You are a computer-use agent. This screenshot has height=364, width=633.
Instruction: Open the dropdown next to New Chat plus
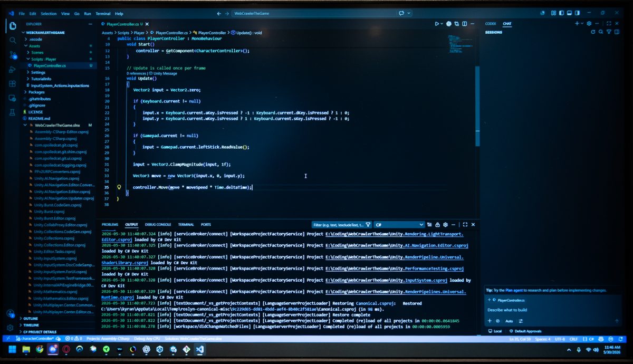coord(582,24)
